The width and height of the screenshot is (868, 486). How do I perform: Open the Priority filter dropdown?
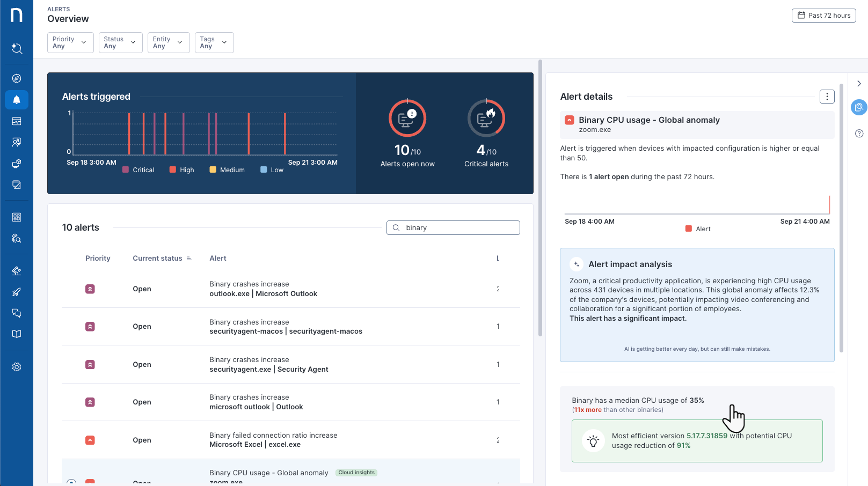(70, 43)
